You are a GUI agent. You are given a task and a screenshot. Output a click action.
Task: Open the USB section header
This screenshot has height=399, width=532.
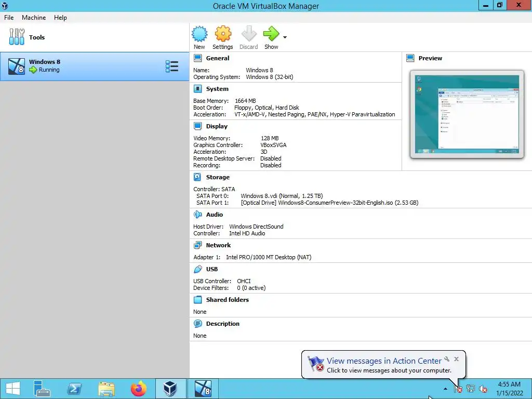pyautogui.click(x=212, y=269)
